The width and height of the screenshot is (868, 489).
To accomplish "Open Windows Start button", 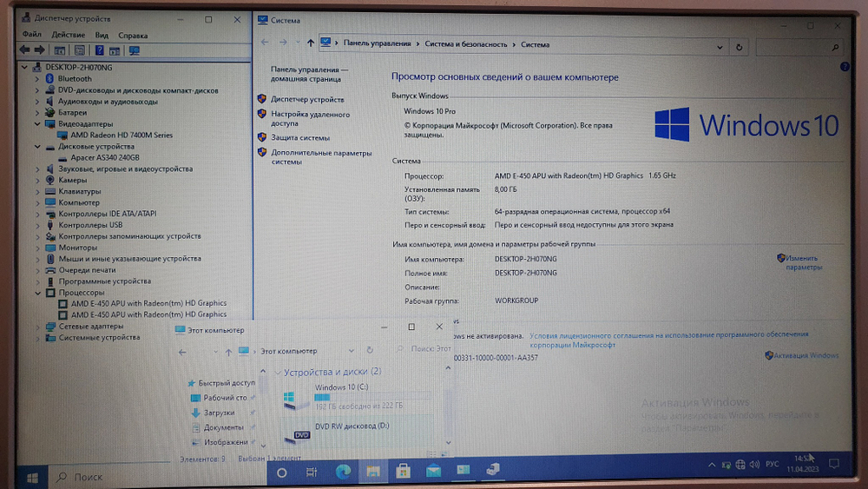I will tap(32, 478).
